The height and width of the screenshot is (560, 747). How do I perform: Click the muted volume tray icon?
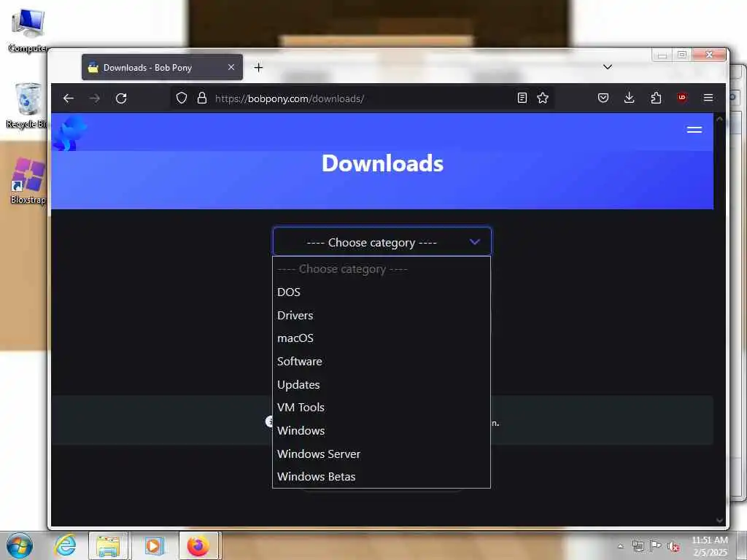[x=673, y=547]
